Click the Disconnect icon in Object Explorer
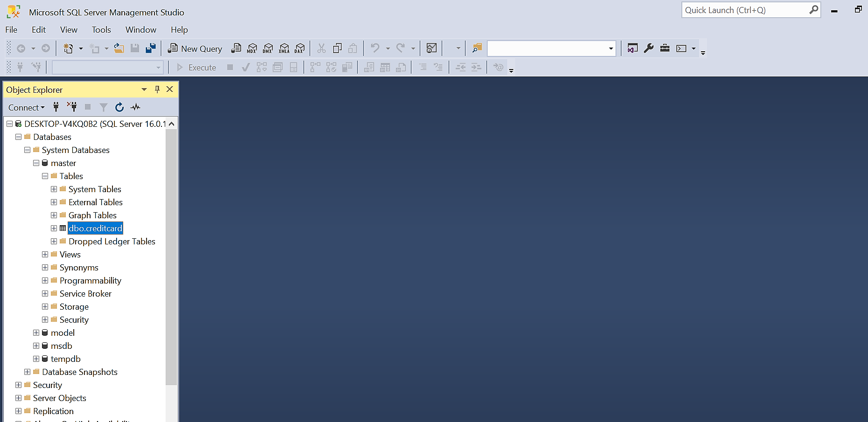The height and width of the screenshot is (422, 868). click(72, 107)
